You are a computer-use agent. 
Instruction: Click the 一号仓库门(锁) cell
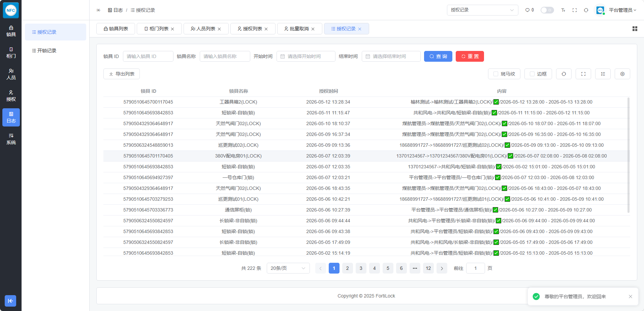pyautogui.click(x=238, y=177)
